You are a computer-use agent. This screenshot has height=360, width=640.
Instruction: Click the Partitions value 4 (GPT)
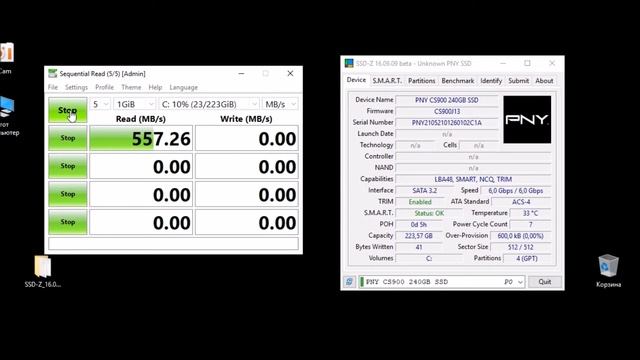pos(527,259)
